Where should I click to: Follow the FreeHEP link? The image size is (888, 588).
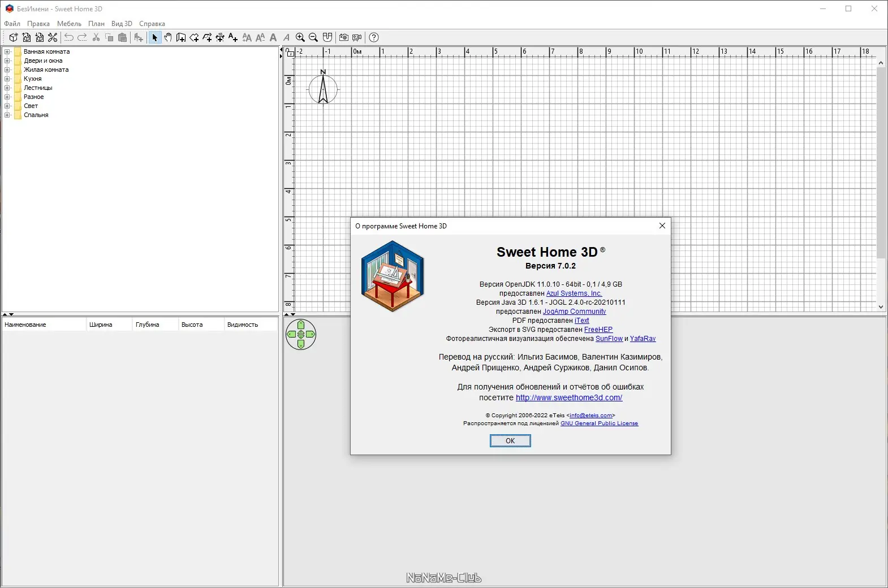coord(598,330)
